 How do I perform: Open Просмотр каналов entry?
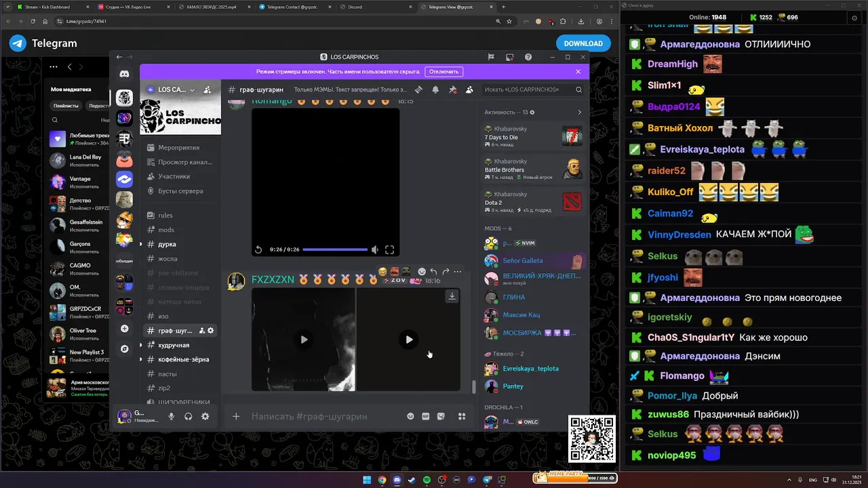(x=180, y=162)
